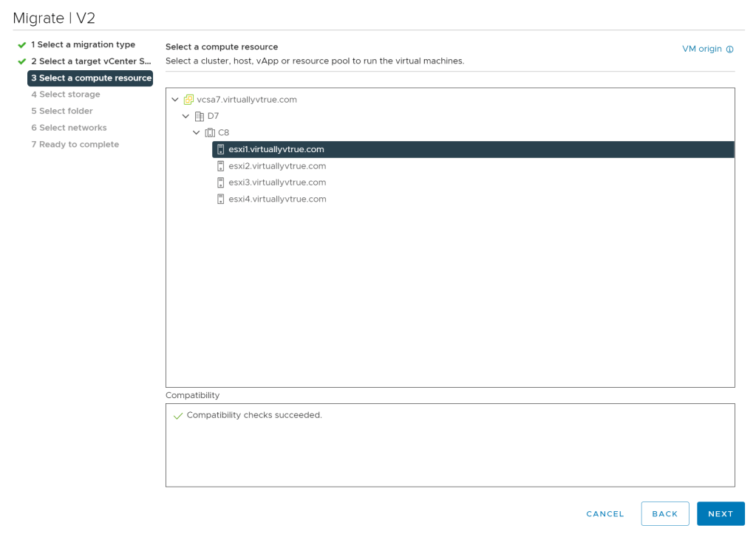Select host esxi3.virtuallyvtrue.com

coord(277,182)
